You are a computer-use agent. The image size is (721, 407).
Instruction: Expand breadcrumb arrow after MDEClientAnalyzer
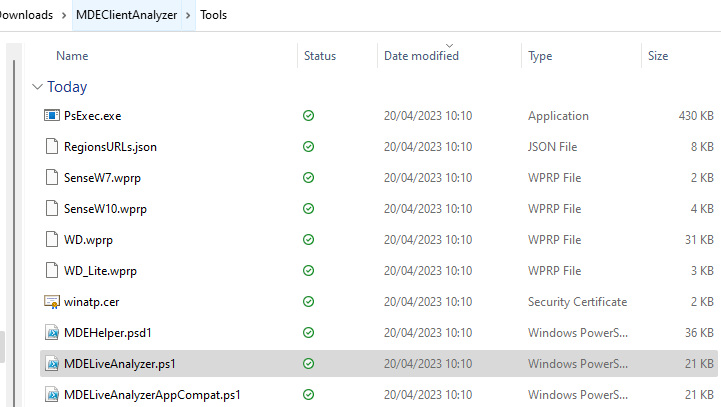188,15
